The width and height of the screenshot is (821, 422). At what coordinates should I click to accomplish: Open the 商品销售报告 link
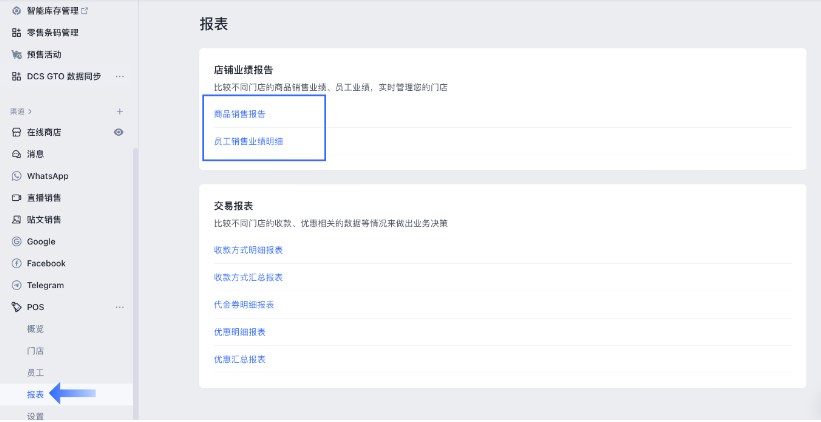coord(240,114)
